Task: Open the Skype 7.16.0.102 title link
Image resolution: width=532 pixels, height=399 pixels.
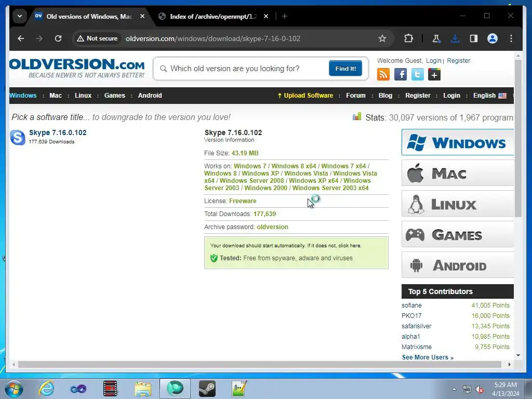Action: click(x=58, y=132)
